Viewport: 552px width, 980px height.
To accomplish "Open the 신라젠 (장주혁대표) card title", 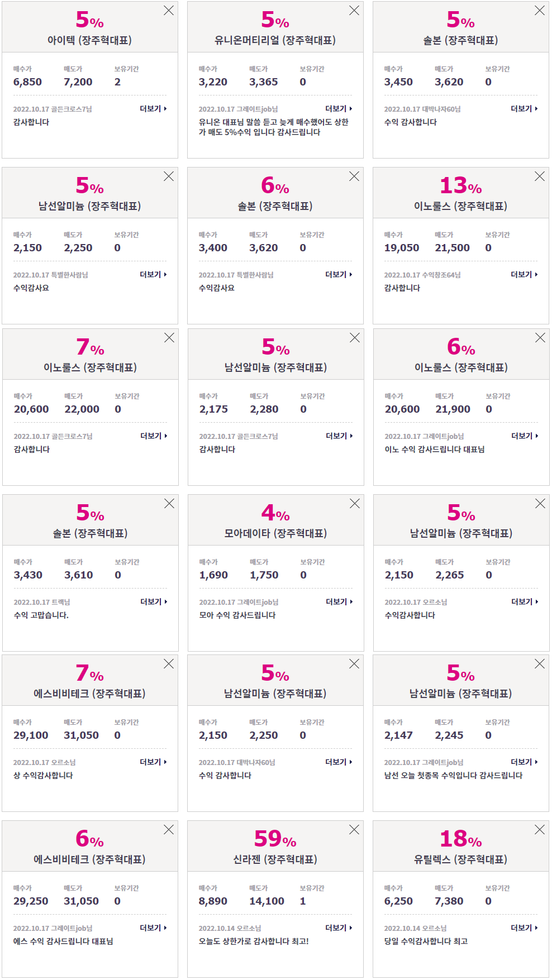I will point(275,859).
